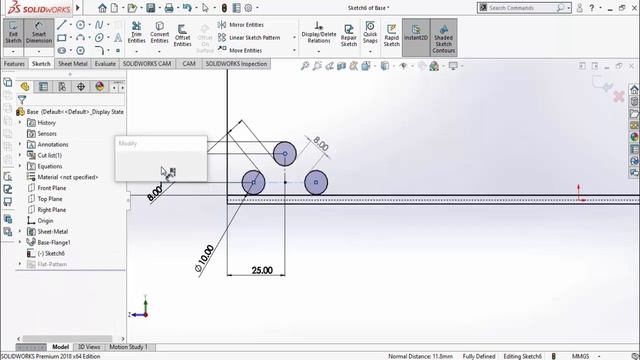Open Quick Snaps
640x360 pixels.
[370, 33]
